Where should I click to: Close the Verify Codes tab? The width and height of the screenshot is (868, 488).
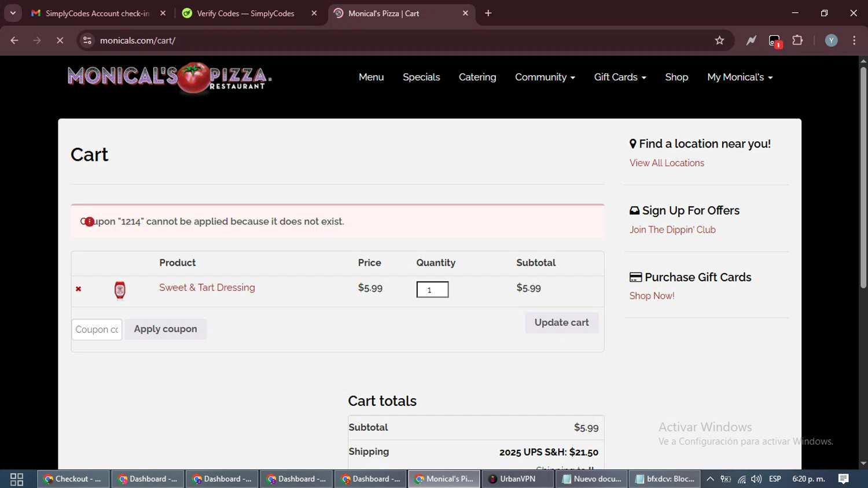(314, 13)
